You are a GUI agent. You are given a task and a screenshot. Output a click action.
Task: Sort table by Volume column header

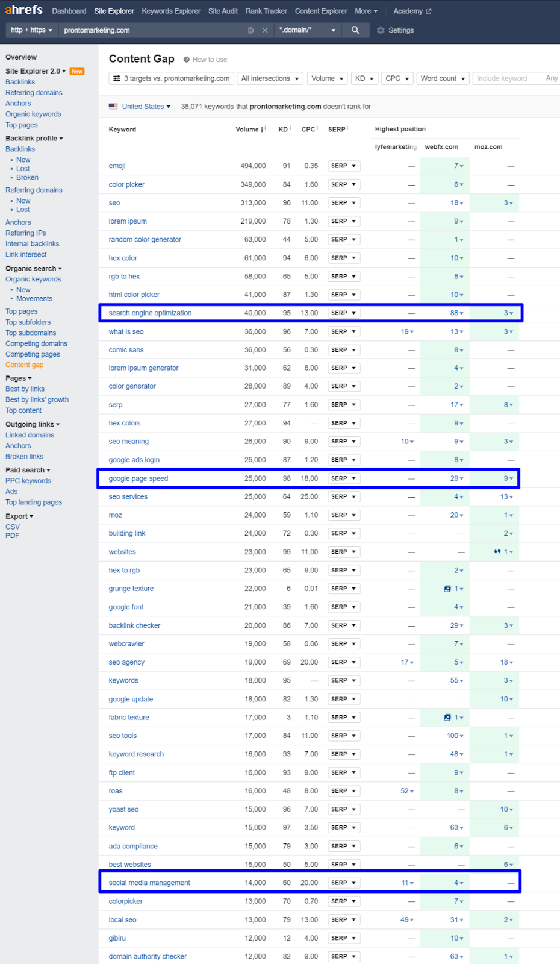pos(249,130)
